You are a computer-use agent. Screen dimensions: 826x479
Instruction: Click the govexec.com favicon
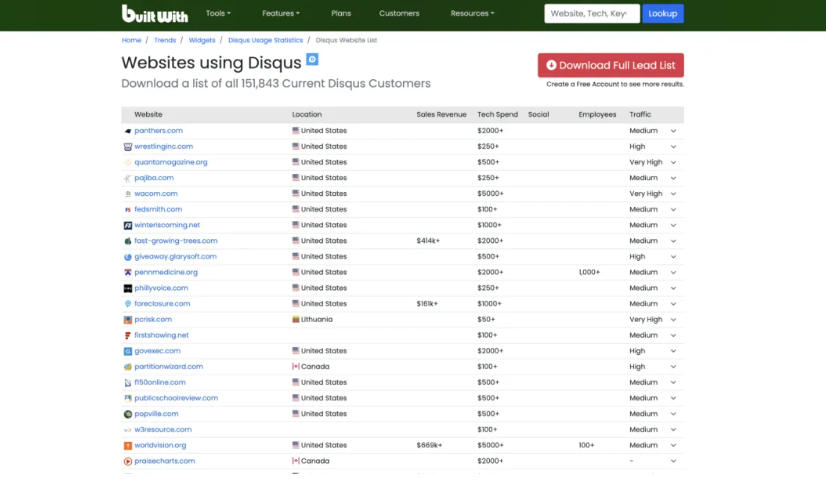pos(127,351)
